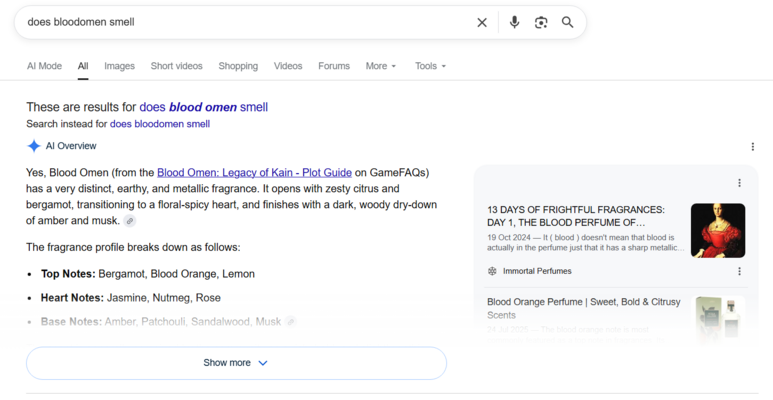773x400 pixels.
Task: Start voice search with the microphone icon
Action: 514,22
